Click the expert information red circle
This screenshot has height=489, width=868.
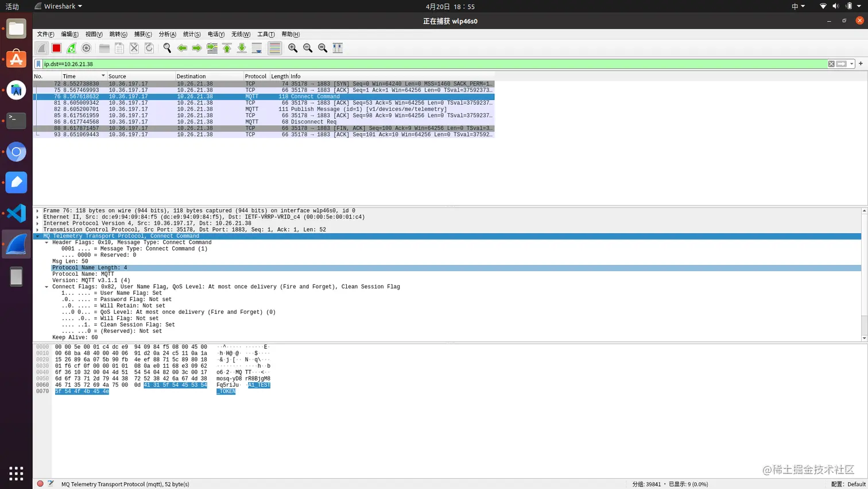40,484
